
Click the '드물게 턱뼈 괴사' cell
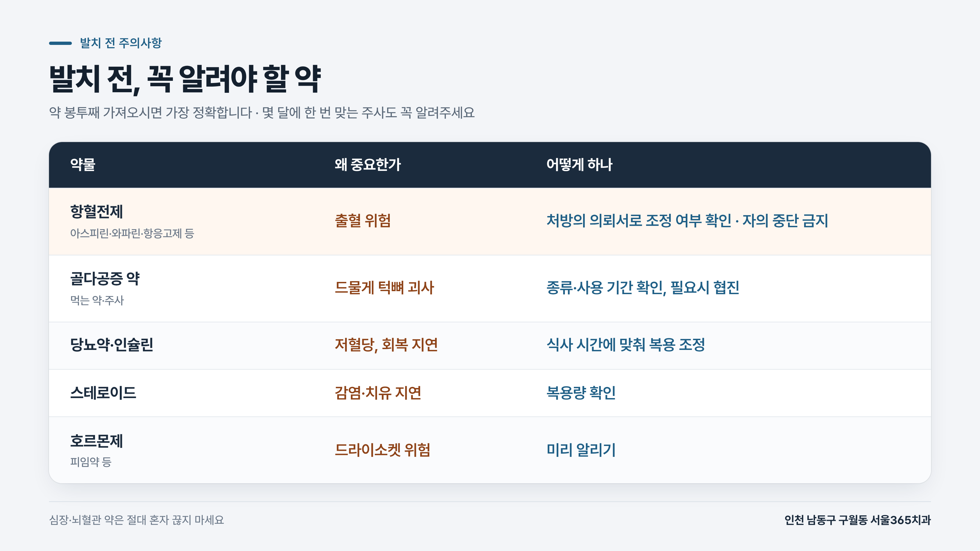[384, 288]
